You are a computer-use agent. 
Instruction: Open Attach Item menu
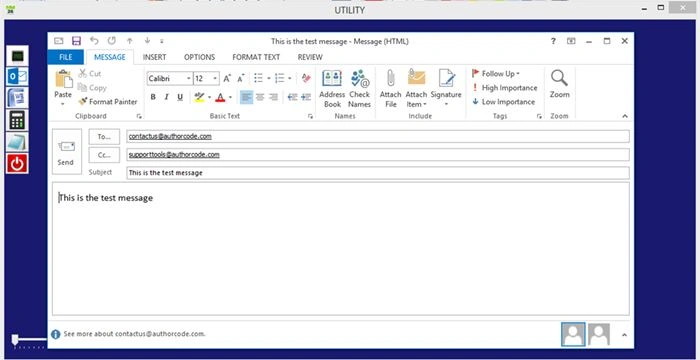416,88
